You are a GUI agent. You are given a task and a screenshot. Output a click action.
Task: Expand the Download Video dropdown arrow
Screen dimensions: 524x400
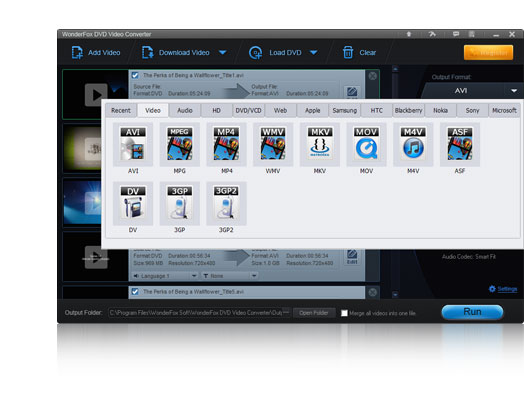click(x=223, y=52)
